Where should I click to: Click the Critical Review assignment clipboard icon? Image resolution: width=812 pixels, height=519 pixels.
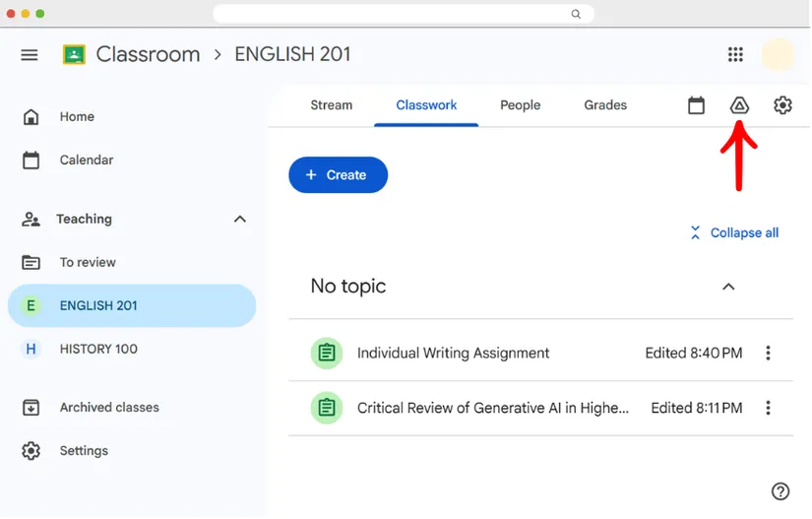coord(326,408)
